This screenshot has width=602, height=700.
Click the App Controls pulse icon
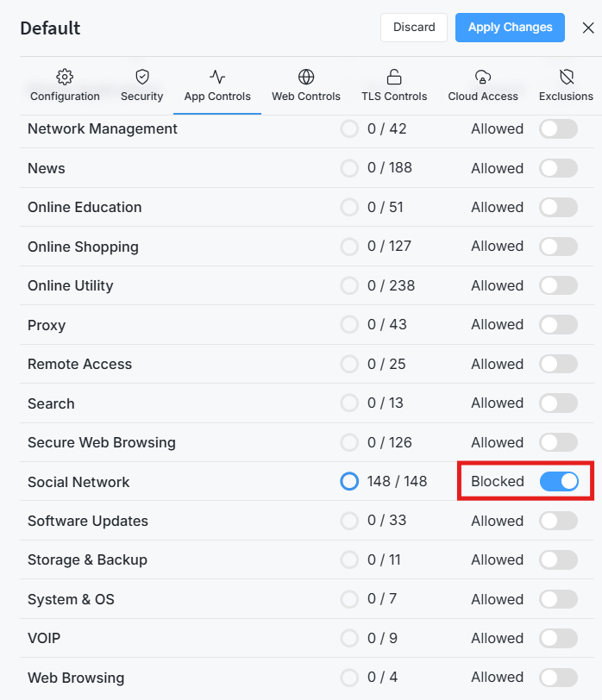pyautogui.click(x=217, y=77)
